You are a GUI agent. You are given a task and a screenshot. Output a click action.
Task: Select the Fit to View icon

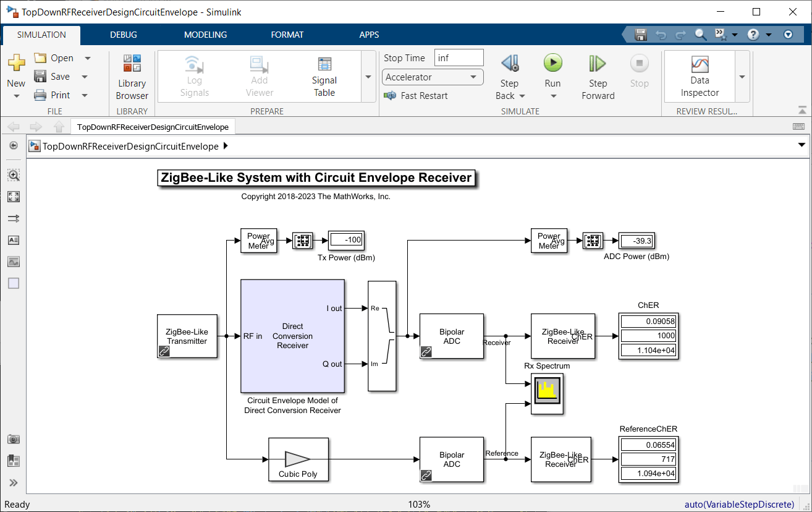click(x=14, y=197)
